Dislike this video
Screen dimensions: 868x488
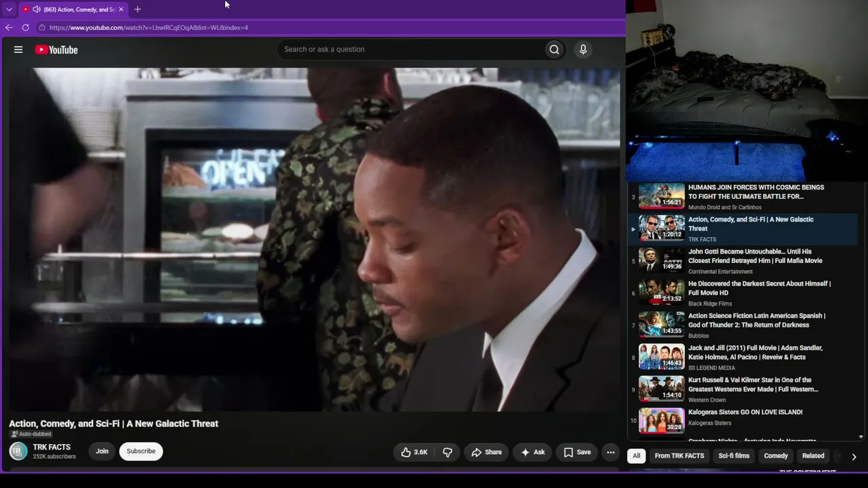[448, 452]
